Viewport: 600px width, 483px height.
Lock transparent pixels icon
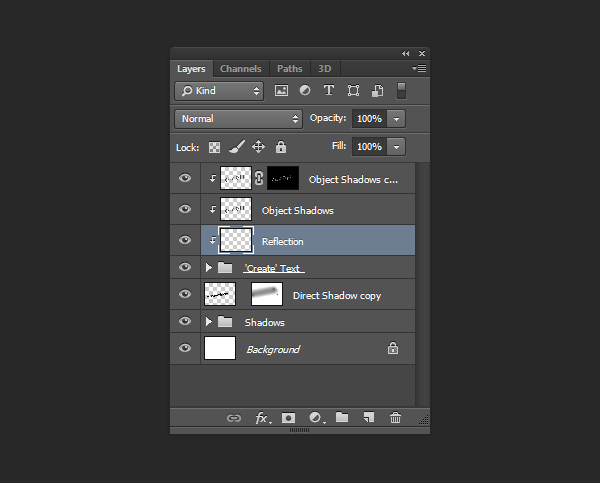coord(214,147)
